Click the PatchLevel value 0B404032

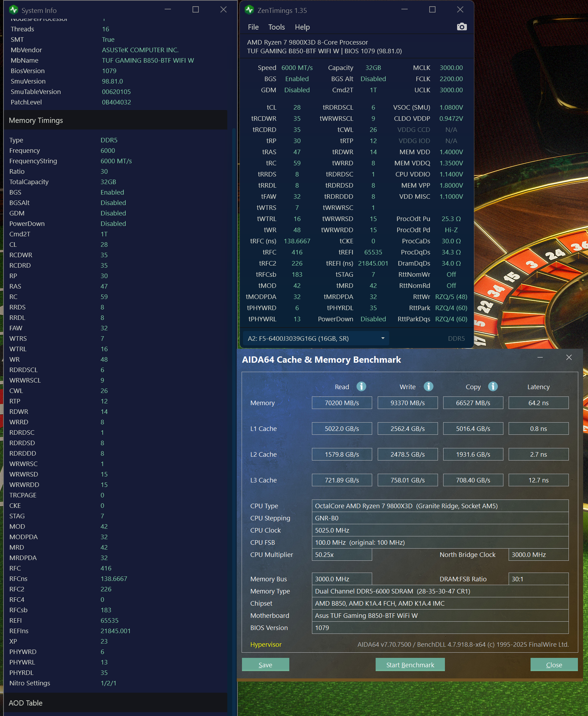(116, 102)
